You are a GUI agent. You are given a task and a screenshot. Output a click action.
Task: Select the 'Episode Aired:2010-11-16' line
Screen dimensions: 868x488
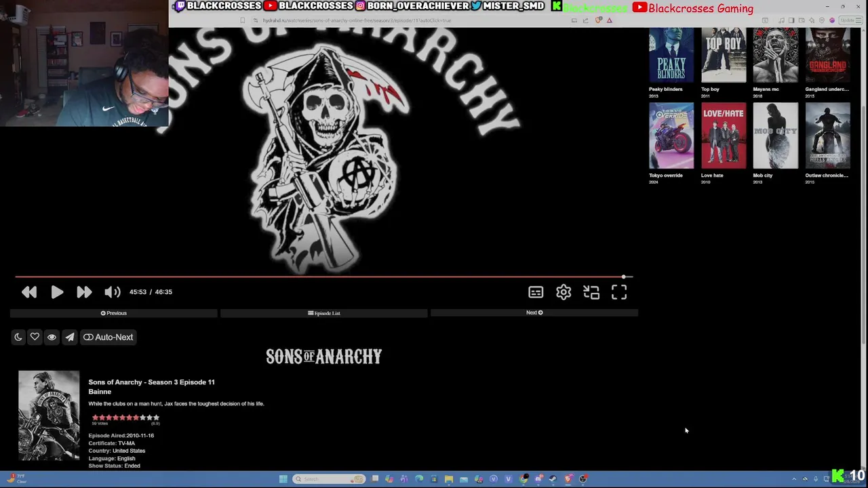[121, 436]
